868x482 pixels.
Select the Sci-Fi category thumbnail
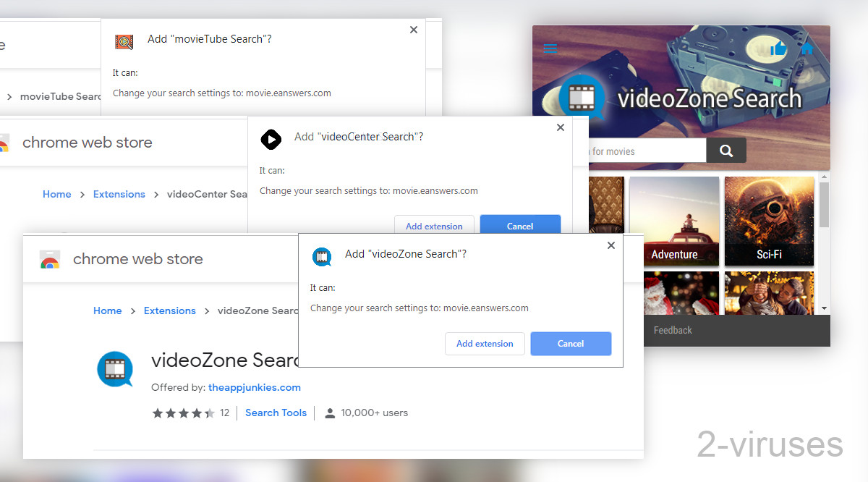pos(769,221)
